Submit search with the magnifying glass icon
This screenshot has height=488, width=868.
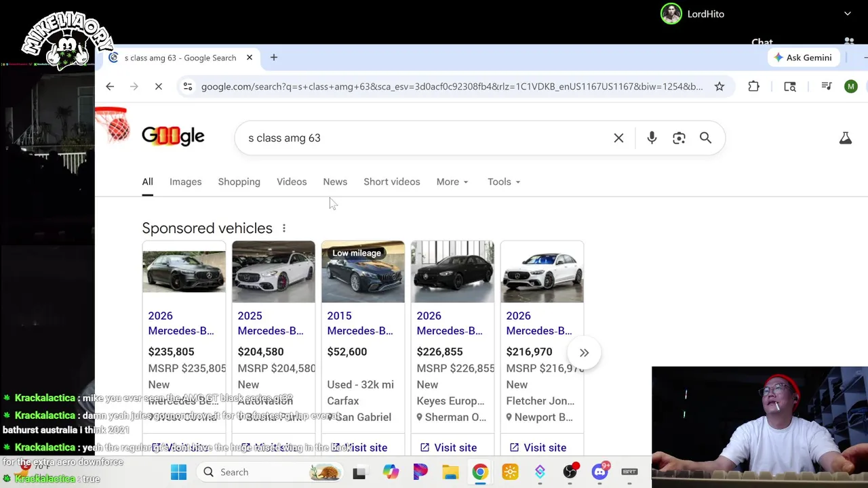705,138
